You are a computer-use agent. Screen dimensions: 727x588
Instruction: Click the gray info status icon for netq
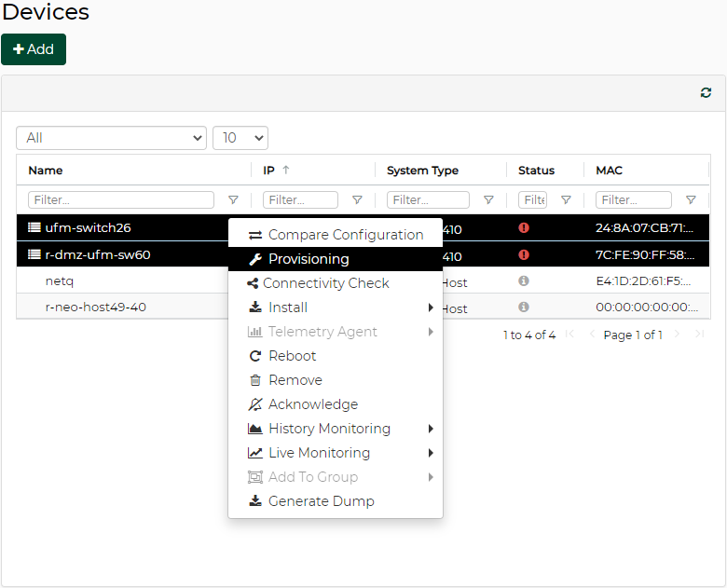(x=524, y=281)
